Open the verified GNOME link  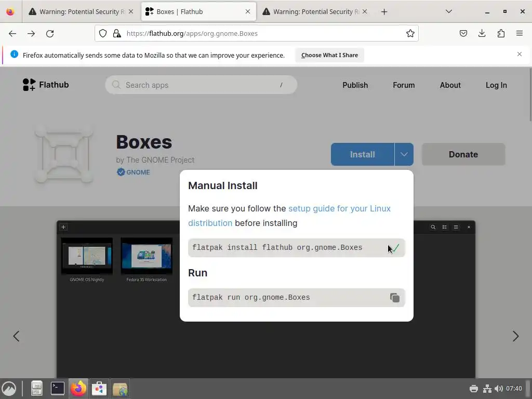tap(134, 172)
